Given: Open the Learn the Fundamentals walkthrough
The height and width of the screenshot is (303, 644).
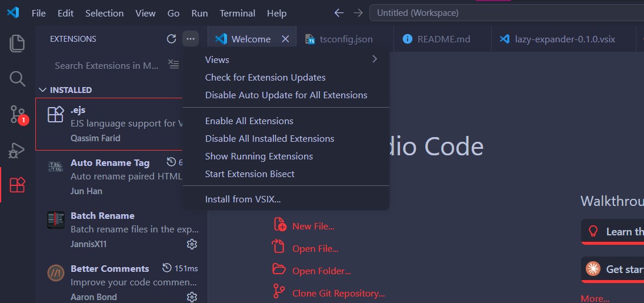Looking at the screenshot, I should (612, 232).
